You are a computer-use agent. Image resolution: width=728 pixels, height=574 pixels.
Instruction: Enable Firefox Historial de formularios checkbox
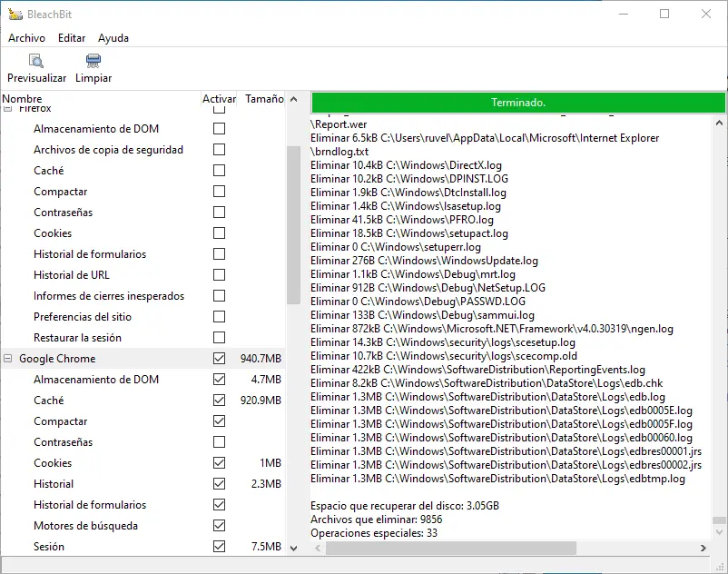click(x=219, y=254)
